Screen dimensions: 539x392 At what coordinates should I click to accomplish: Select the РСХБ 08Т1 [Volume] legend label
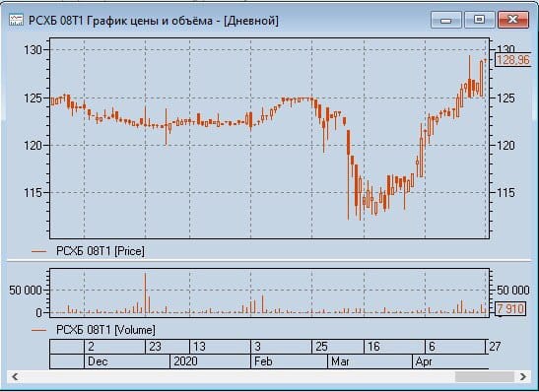coord(105,330)
